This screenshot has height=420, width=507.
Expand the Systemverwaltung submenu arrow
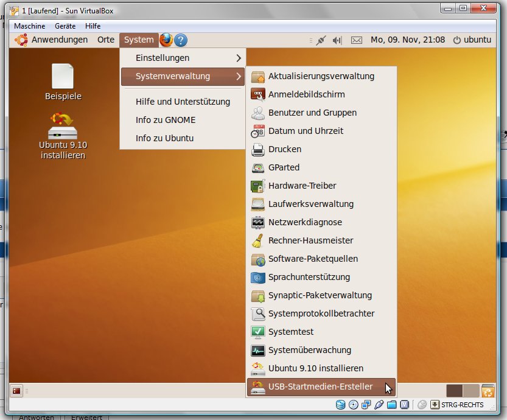click(239, 77)
